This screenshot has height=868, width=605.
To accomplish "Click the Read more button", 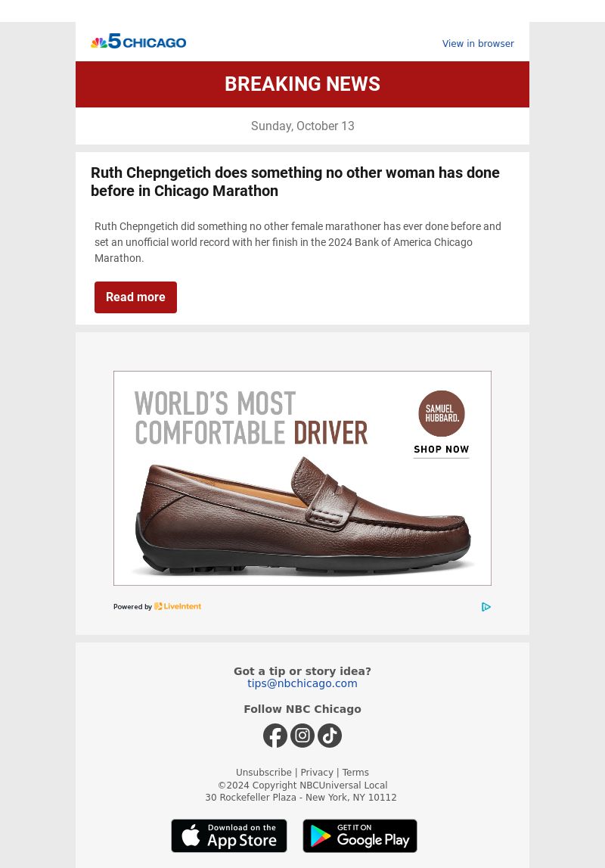I will pyautogui.click(x=135, y=297).
